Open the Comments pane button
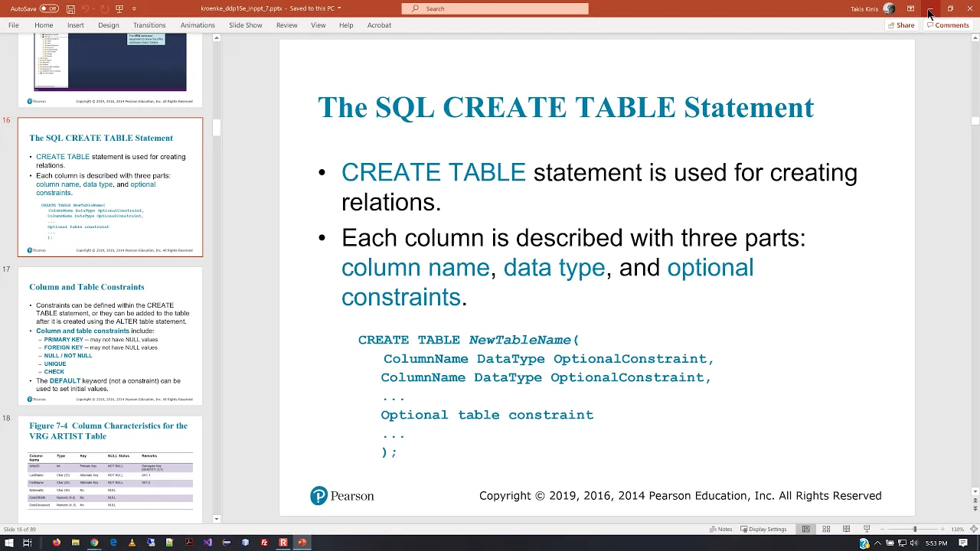This screenshot has width=980, height=551. (948, 25)
